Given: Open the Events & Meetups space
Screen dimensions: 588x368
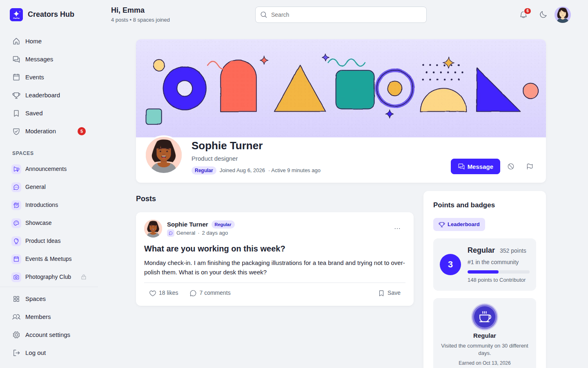Looking at the screenshot, I should (x=49, y=259).
